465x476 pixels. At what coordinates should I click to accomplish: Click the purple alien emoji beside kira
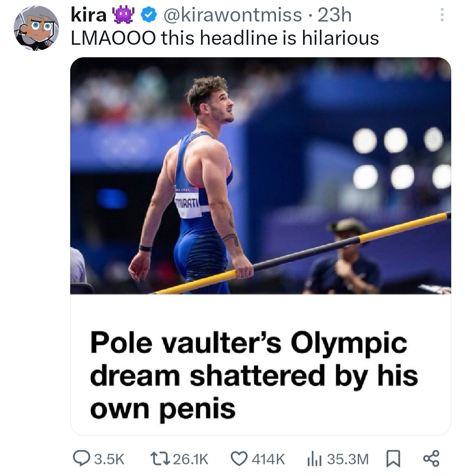[x=124, y=16]
